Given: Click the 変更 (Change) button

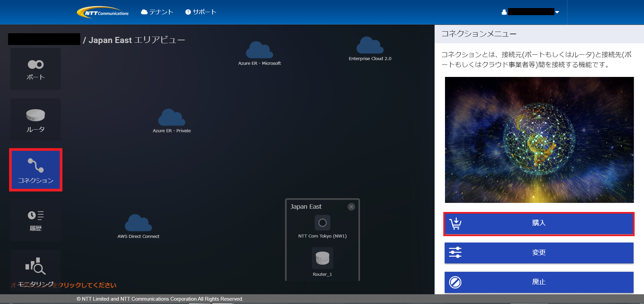Looking at the screenshot, I should point(539,253).
